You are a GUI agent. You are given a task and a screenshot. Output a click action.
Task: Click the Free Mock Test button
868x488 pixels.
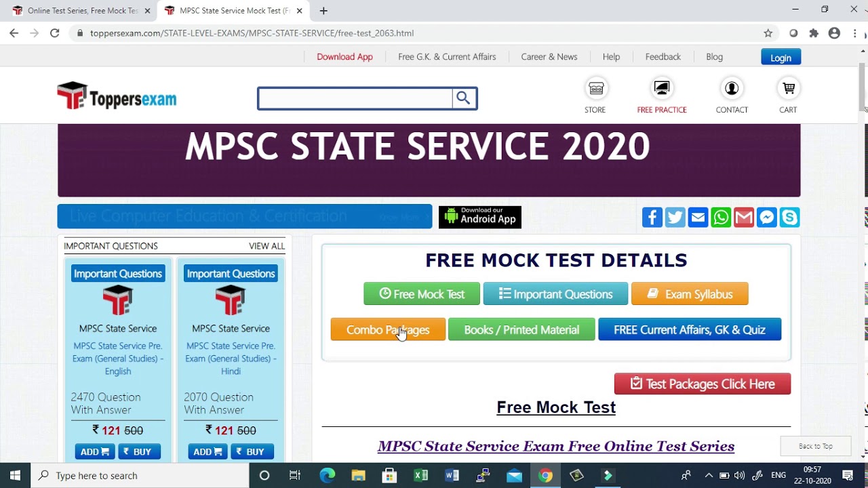pyautogui.click(x=422, y=294)
